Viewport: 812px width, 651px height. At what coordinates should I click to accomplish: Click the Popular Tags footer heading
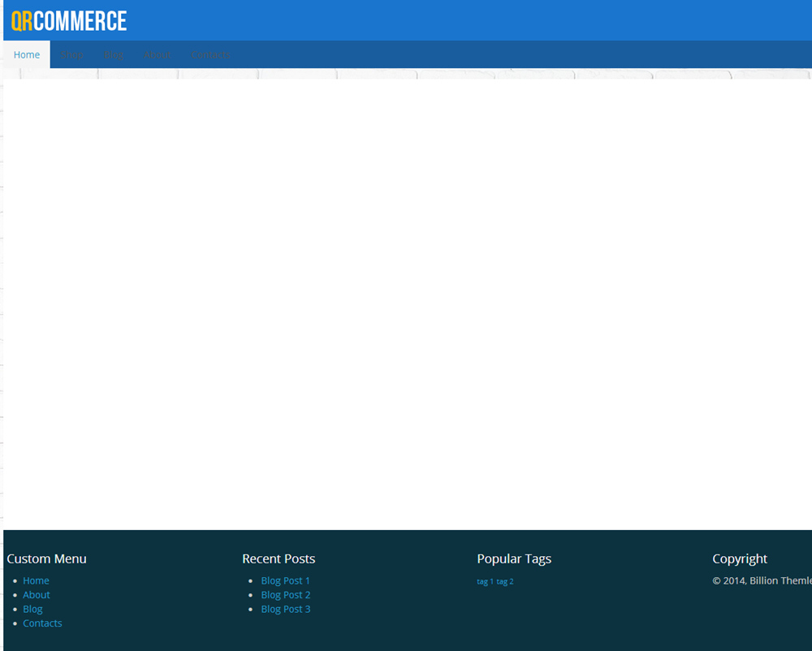[514, 559]
